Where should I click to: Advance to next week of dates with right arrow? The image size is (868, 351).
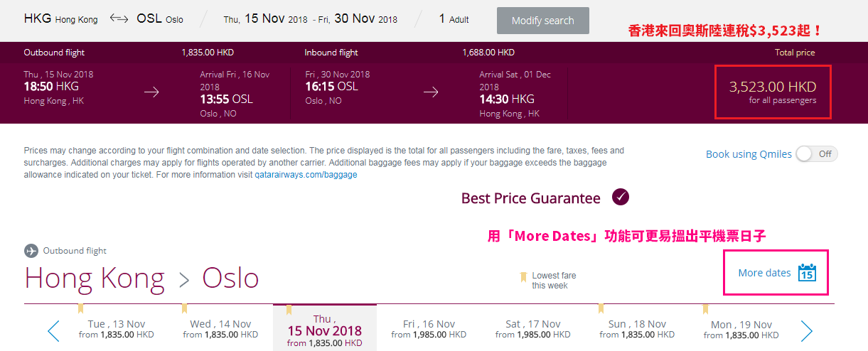tap(806, 330)
